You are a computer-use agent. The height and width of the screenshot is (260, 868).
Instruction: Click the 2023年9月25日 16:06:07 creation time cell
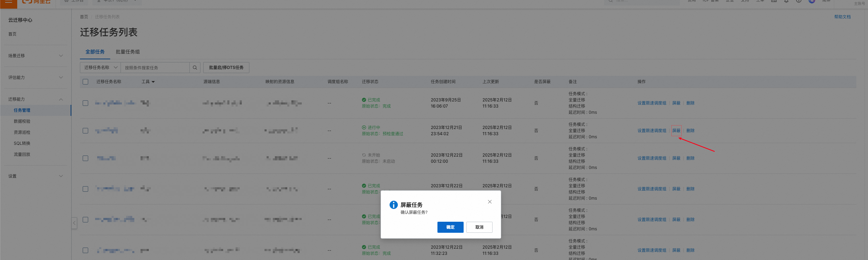click(x=446, y=103)
